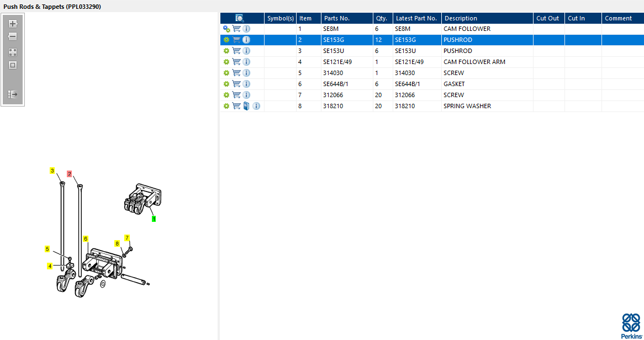The image size is (644, 340).
Task: Click latest part number SE121E/49 cell
Action: 417,62
